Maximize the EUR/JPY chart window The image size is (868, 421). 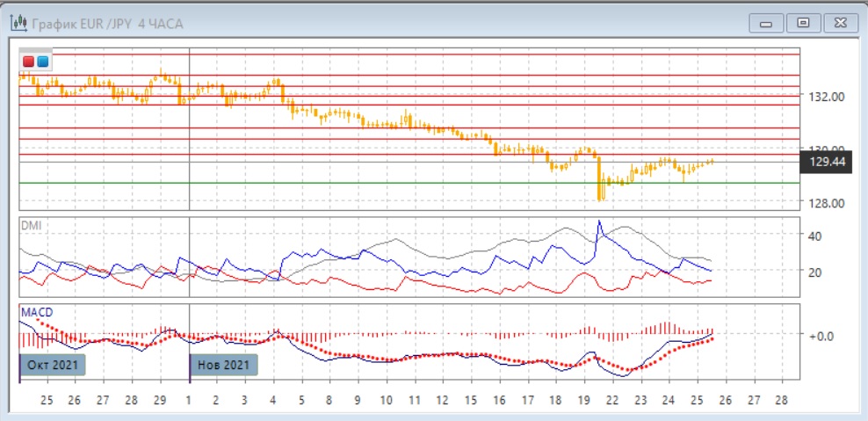point(803,24)
